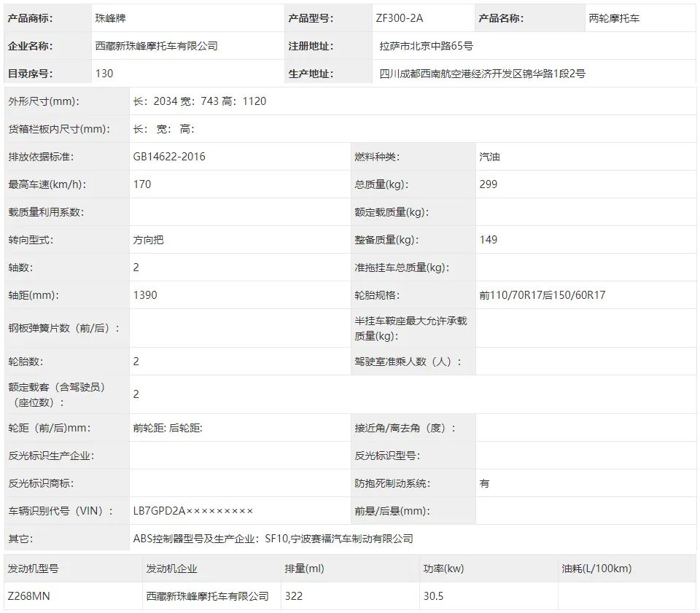Click the 发动机型号 column header

coord(33,569)
